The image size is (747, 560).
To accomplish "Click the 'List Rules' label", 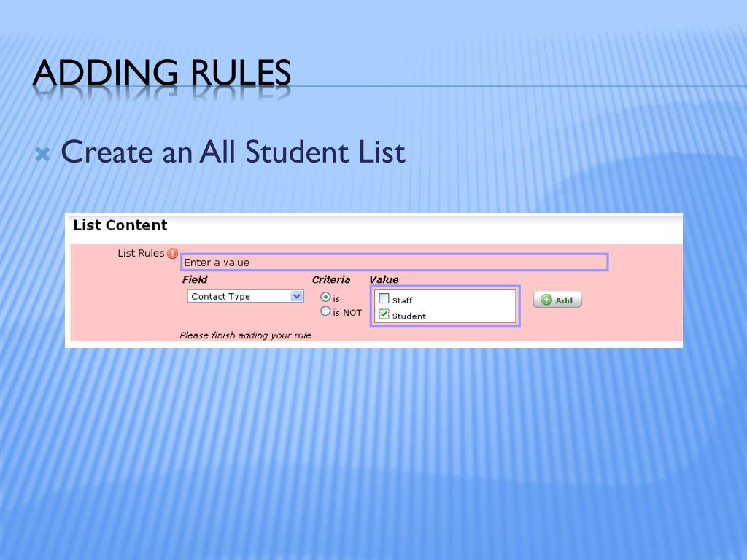I will (141, 253).
